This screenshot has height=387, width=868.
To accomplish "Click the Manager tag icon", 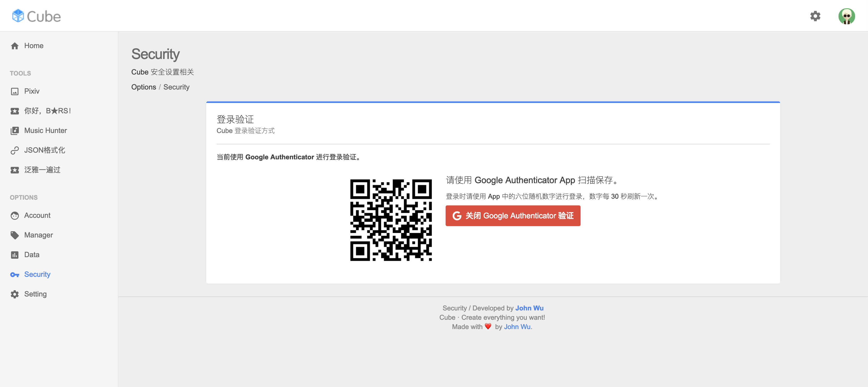I will point(14,235).
